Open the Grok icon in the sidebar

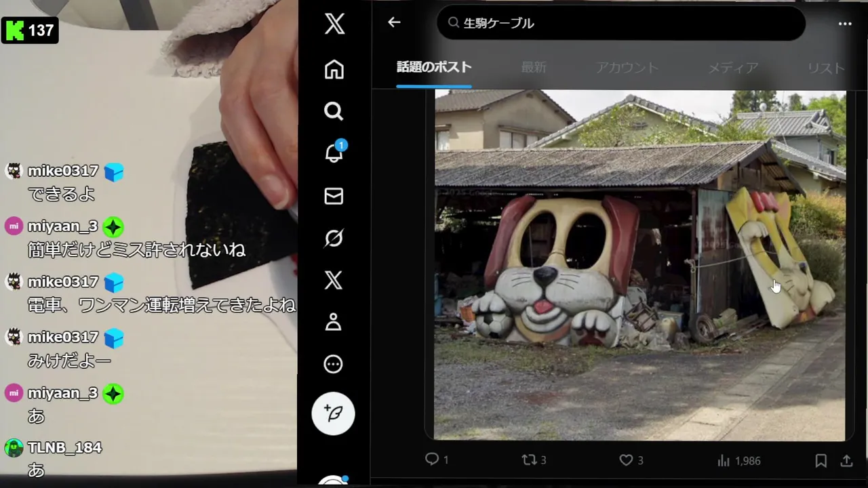coord(334,238)
